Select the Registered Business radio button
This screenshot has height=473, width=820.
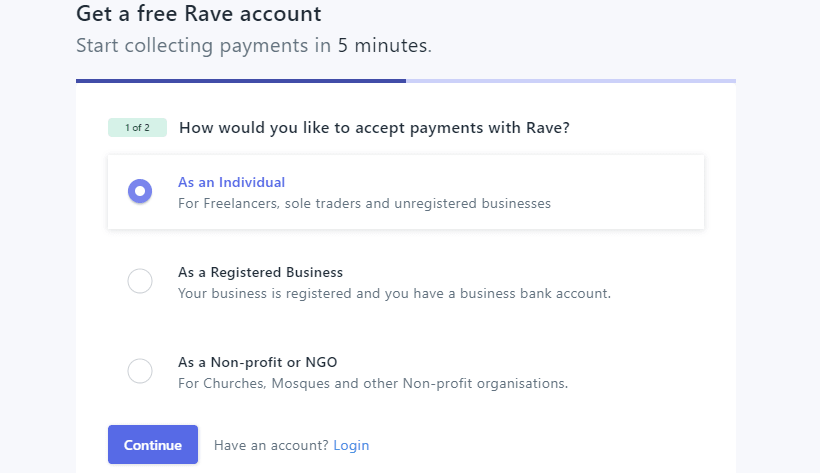[140, 281]
